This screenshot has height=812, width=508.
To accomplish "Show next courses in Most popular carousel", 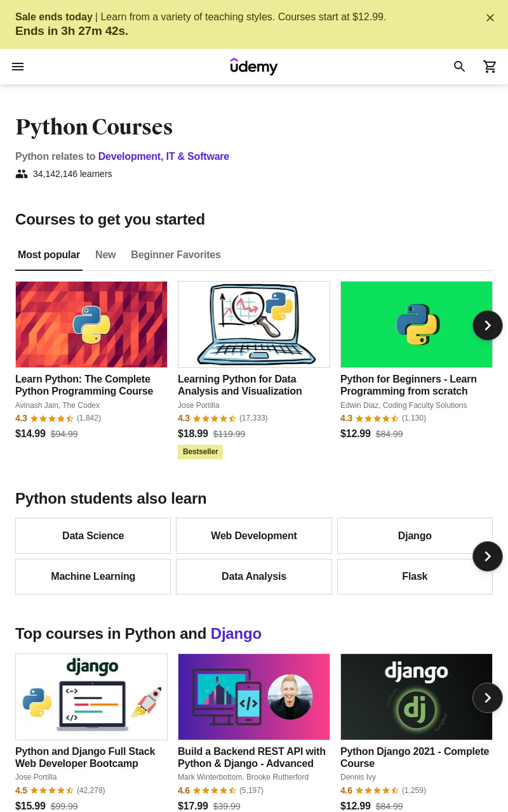I will (x=488, y=325).
